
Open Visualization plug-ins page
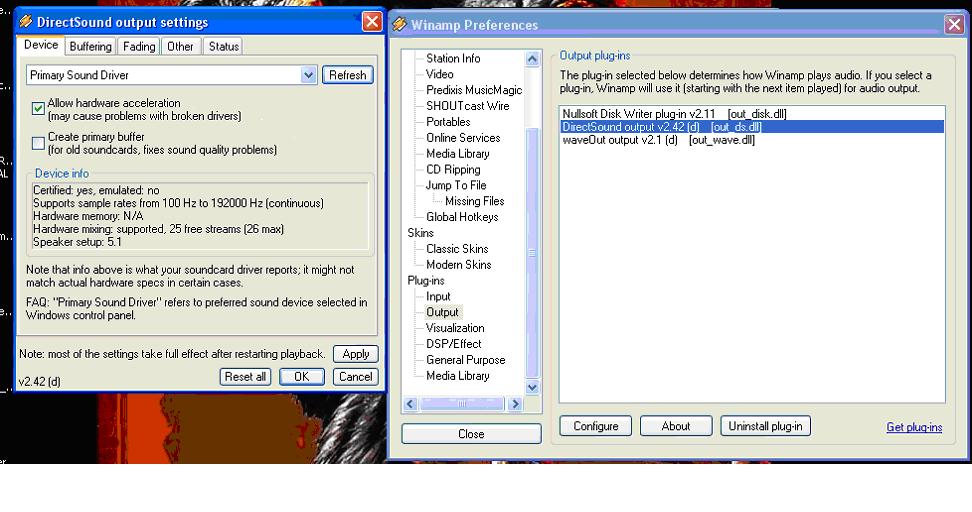pyautogui.click(x=455, y=328)
